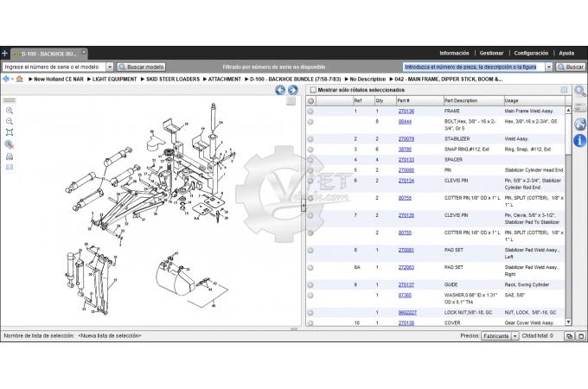Click the drag handle above the zoom tools
This screenshot has height=389, width=588.
click(x=10, y=100)
